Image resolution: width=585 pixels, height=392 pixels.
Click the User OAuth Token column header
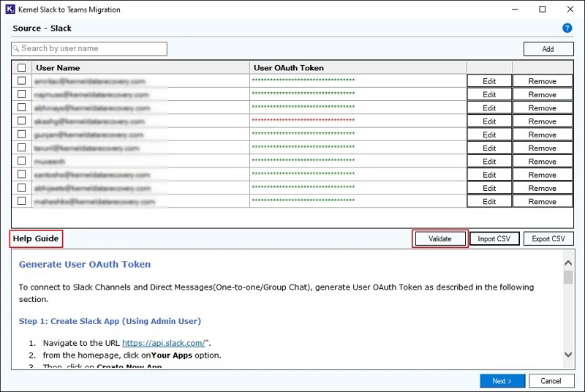click(358, 68)
